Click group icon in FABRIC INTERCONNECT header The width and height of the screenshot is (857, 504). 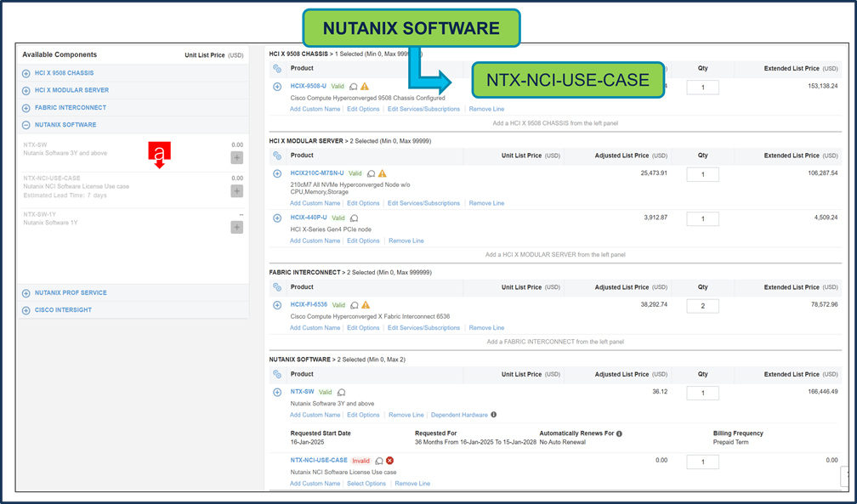pyautogui.click(x=277, y=287)
